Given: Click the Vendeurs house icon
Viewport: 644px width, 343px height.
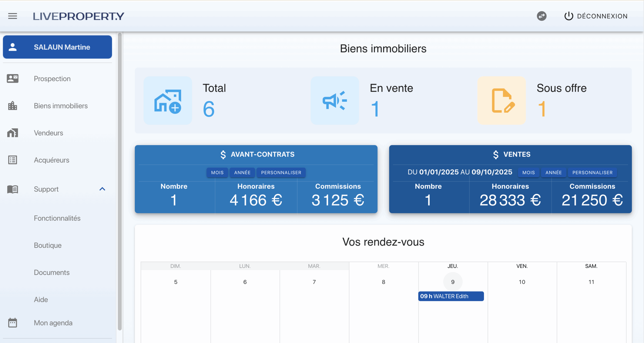Looking at the screenshot, I should pos(13,133).
